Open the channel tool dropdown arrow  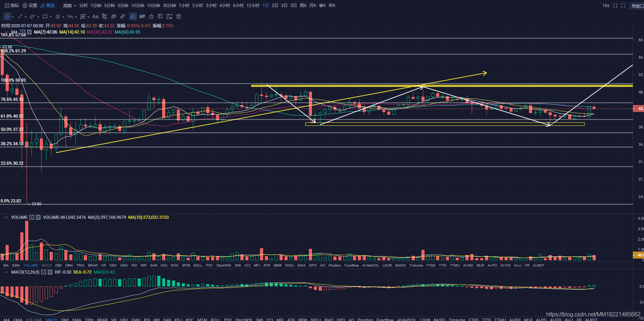38,17
